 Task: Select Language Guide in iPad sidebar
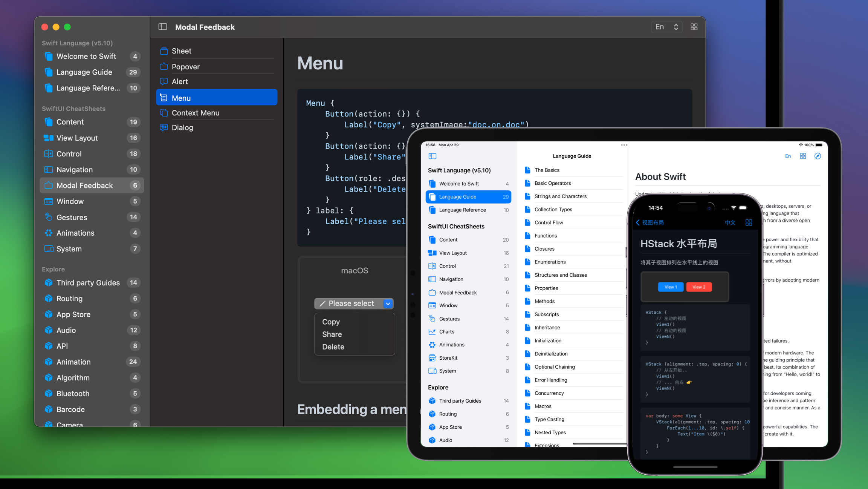[x=468, y=197]
